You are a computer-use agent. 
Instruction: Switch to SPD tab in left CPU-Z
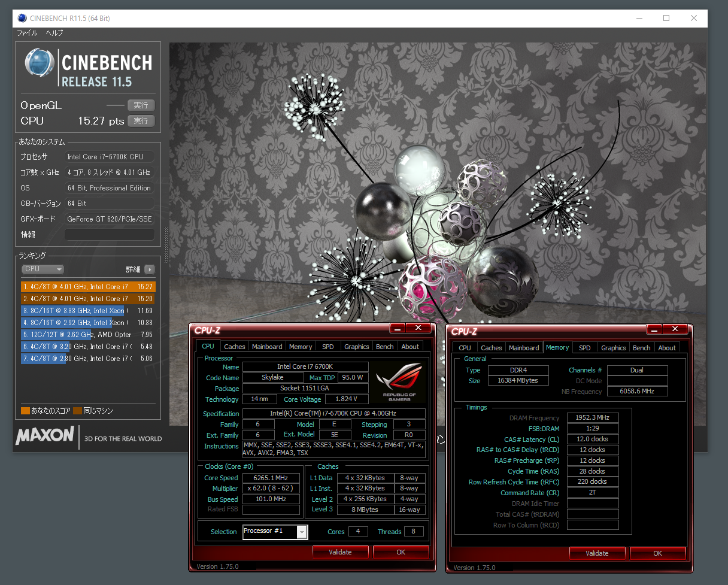pos(328,347)
